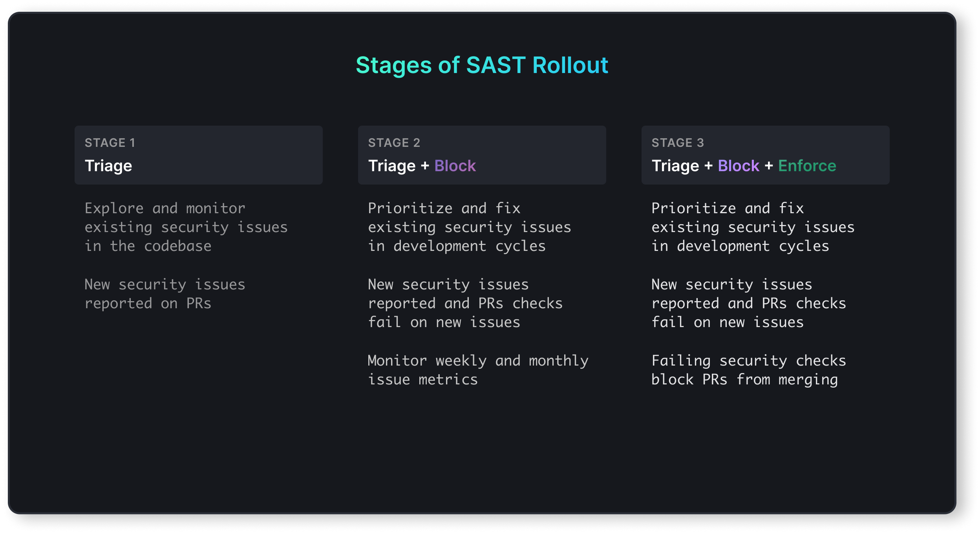Image resolution: width=980 pixels, height=534 pixels.
Task: Click the purple "Block" word in Stage 2
Action: pyautogui.click(x=455, y=166)
